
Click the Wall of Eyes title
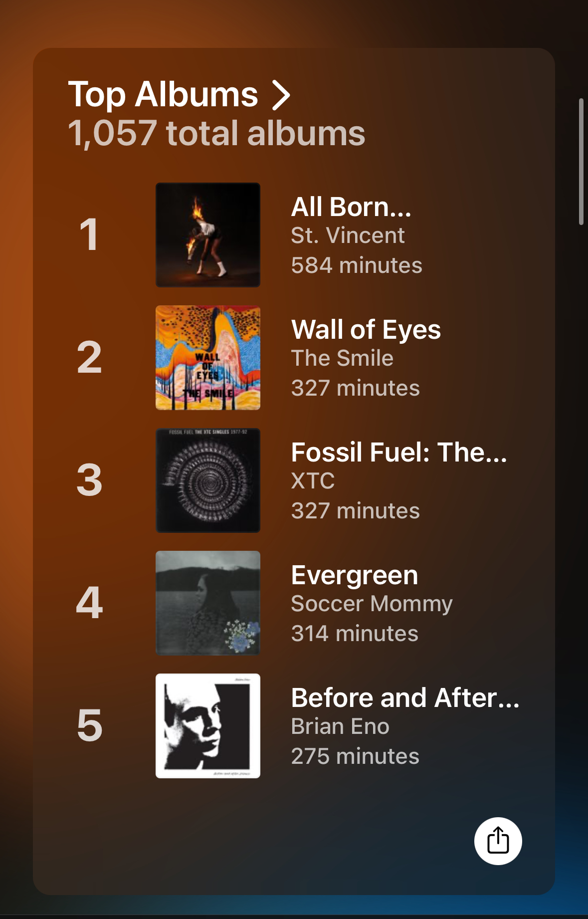[366, 329]
